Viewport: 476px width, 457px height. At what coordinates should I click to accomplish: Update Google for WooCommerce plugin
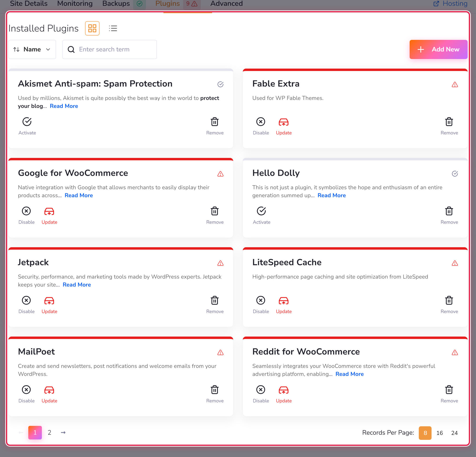49,216
